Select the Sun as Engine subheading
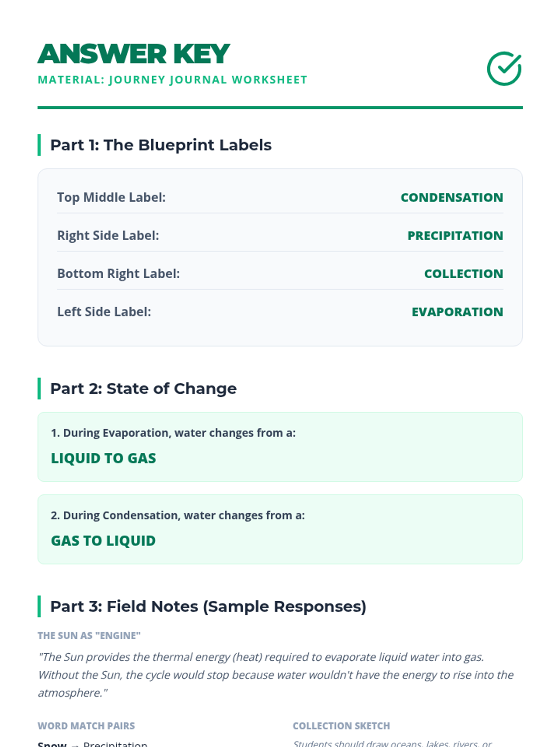Viewport: 560px width, 747px height. pyautogui.click(x=89, y=635)
